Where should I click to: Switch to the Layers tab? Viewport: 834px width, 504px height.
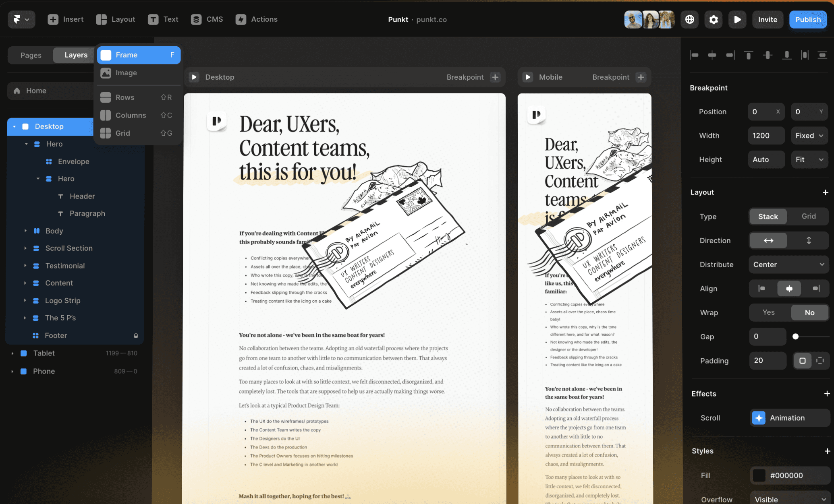76,55
